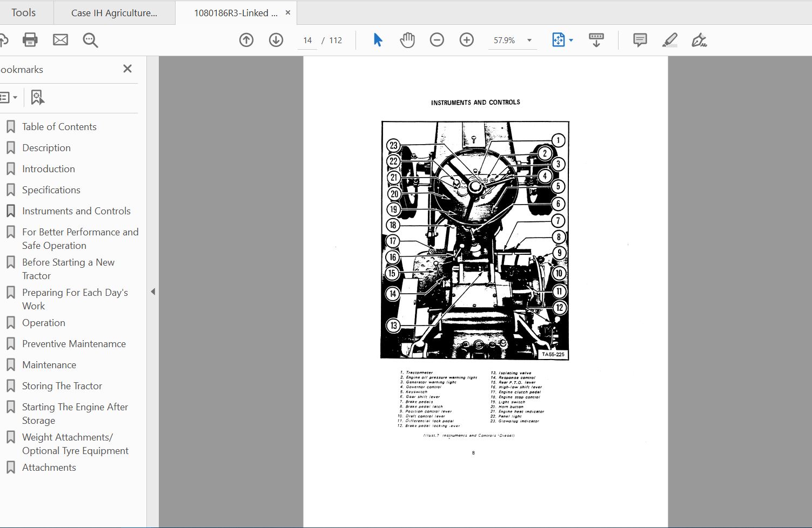The width and height of the screenshot is (812, 528).
Task: Open the Table of Contents bookmark
Action: 59,127
